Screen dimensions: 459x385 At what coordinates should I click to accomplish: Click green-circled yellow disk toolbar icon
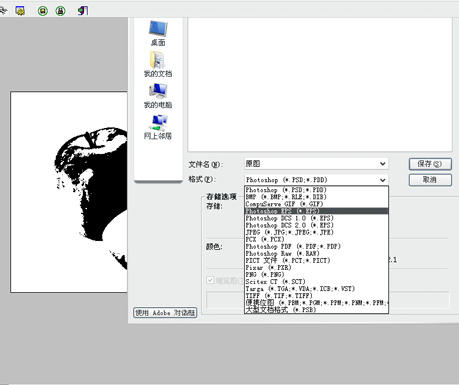click(43, 11)
